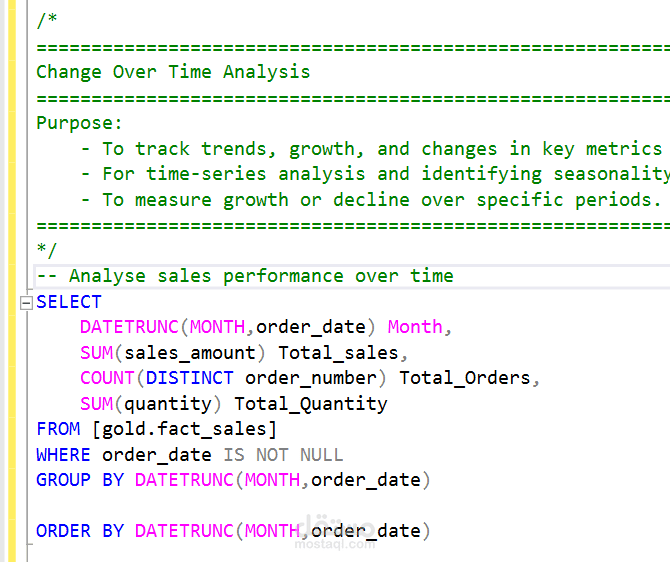The width and height of the screenshot is (670, 562).
Task: Click DATETRUNC in the ORDER BY line
Action: pos(184,531)
